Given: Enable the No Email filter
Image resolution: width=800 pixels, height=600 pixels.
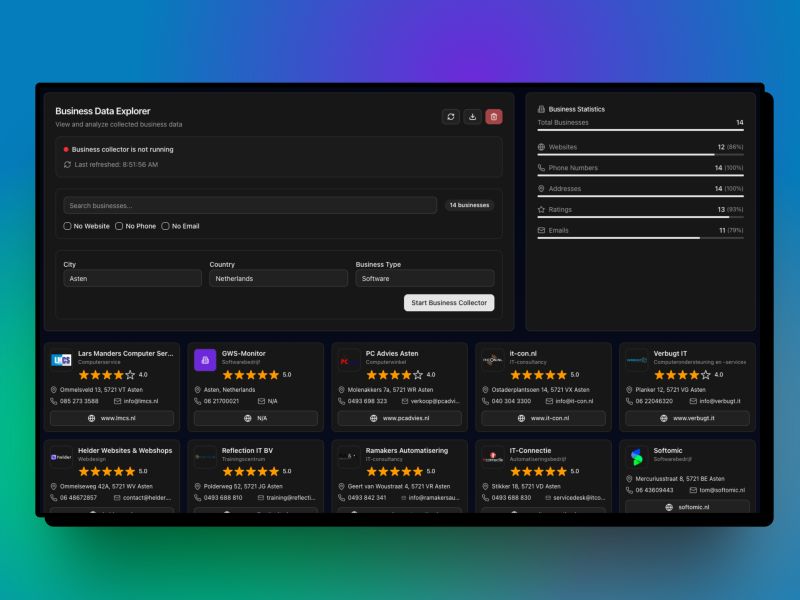Looking at the screenshot, I should pyautogui.click(x=164, y=226).
